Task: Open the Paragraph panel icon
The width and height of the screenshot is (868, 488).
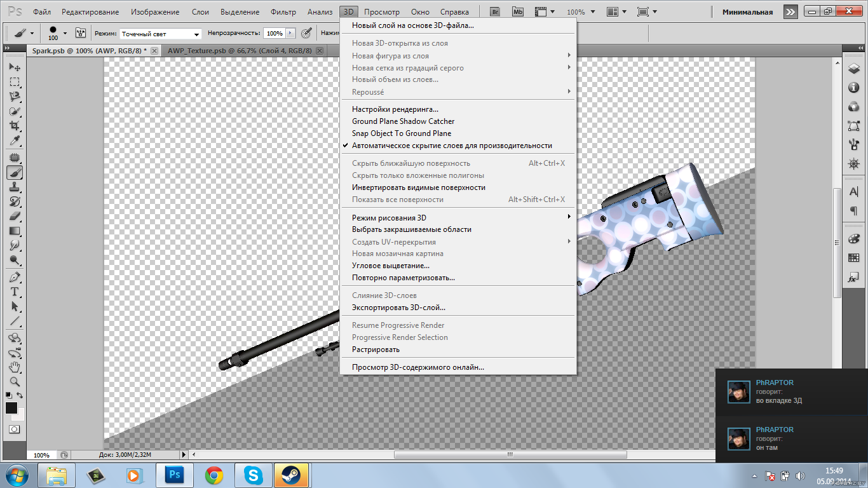Action: click(x=853, y=211)
